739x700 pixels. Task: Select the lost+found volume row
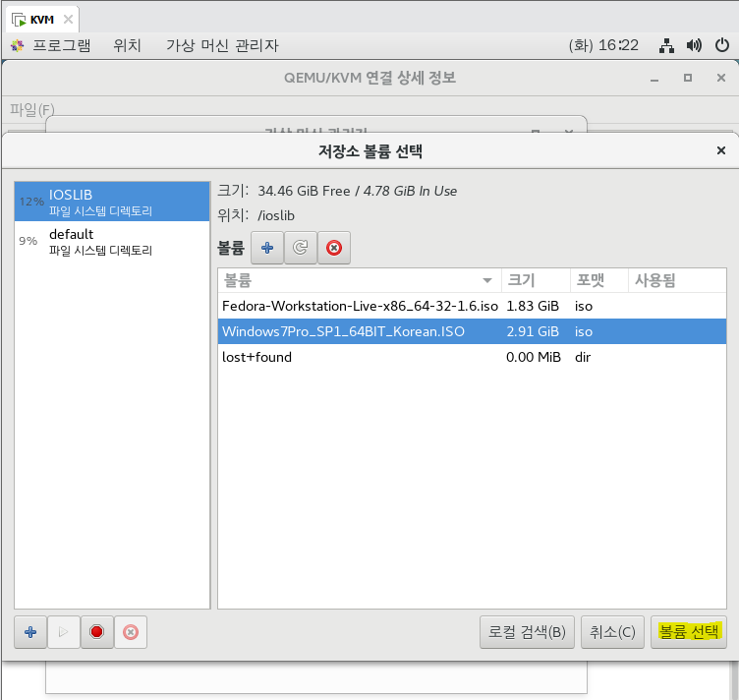pos(472,357)
